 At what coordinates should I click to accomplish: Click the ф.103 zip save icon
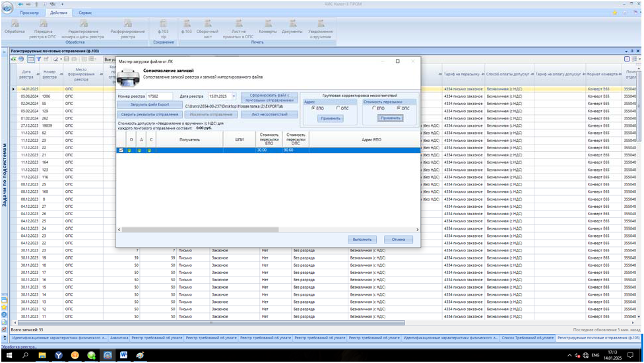[x=164, y=24]
